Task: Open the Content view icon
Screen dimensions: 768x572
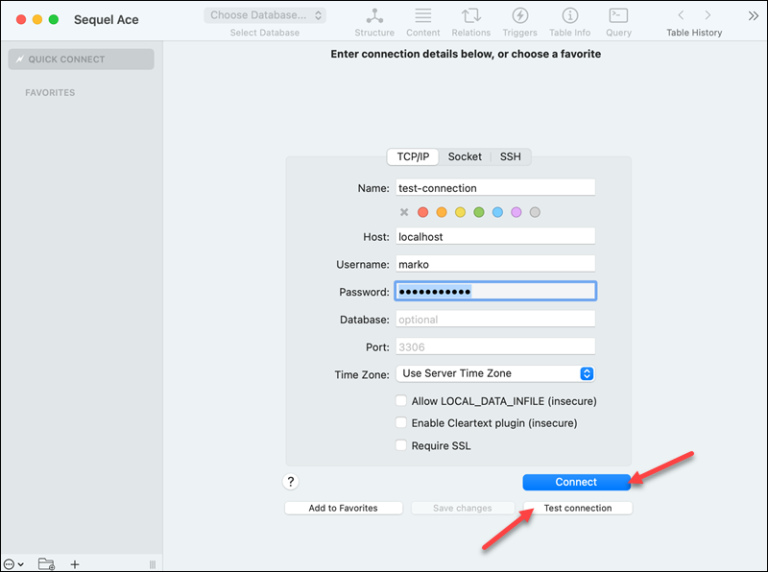Action: 423,17
